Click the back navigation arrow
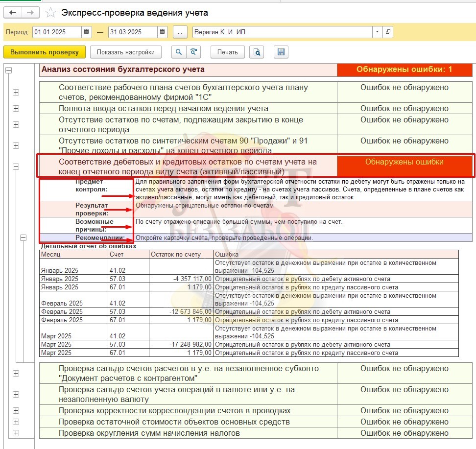The height and width of the screenshot is (449, 476). click(x=13, y=12)
